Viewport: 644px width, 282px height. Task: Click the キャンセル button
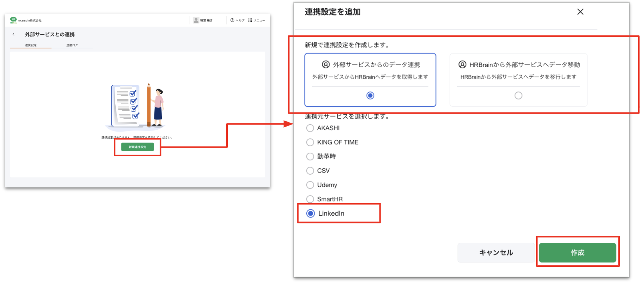(x=496, y=253)
